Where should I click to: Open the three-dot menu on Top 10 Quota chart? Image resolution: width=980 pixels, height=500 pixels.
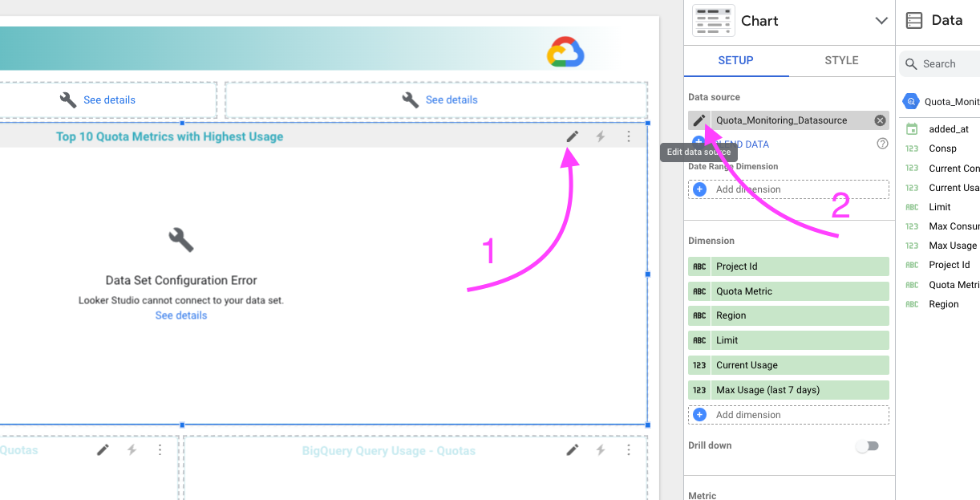629,136
